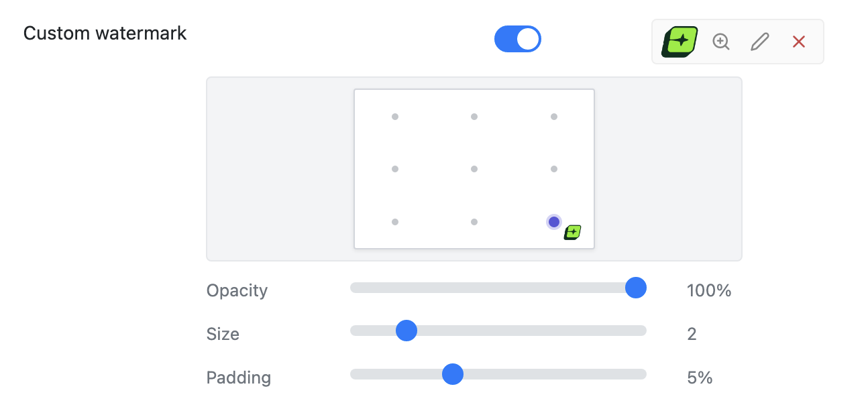Screen dimensions: 868x409
Task: Click the 100% opacity value
Action: (x=709, y=290)
